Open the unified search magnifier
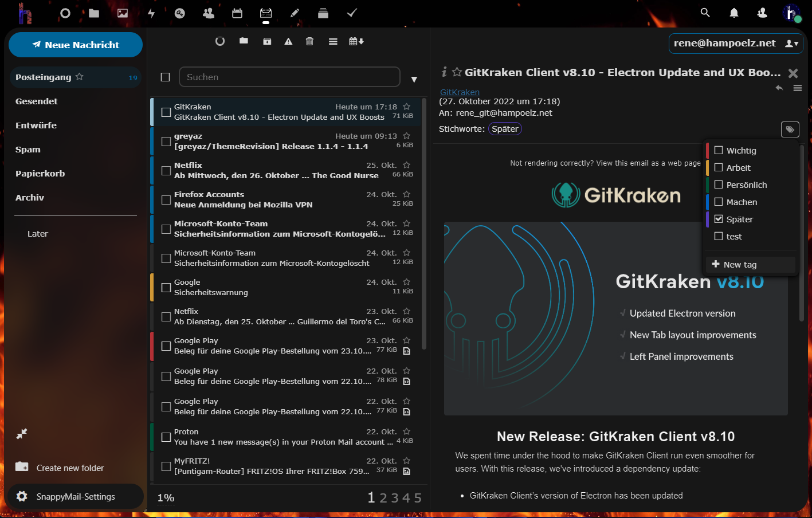Screen dimensions: 812x518 705,13
